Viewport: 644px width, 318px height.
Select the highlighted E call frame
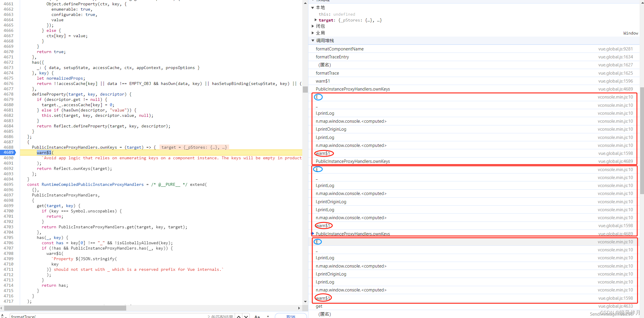474,242
